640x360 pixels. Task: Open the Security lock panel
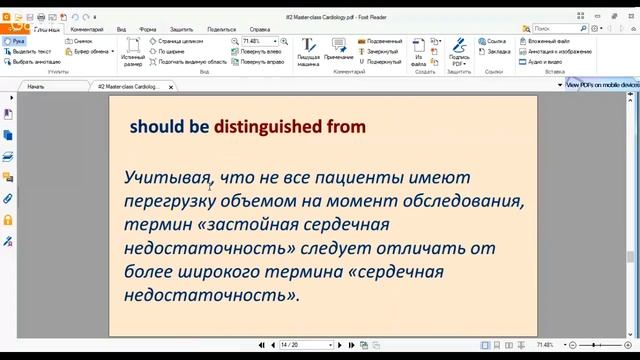[x=8, y=220]
